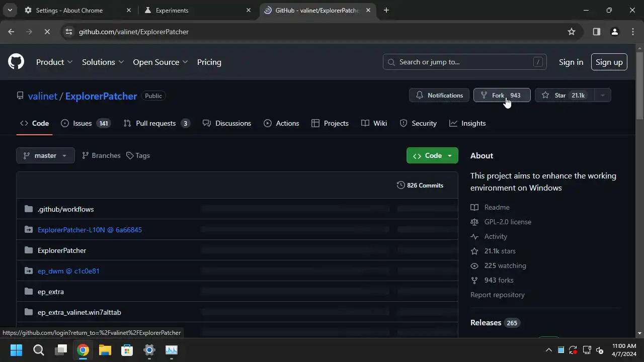The width and height of the screenshot is (644, 362).
Task: Click Report repository
Action: click(x=498, y=295)
